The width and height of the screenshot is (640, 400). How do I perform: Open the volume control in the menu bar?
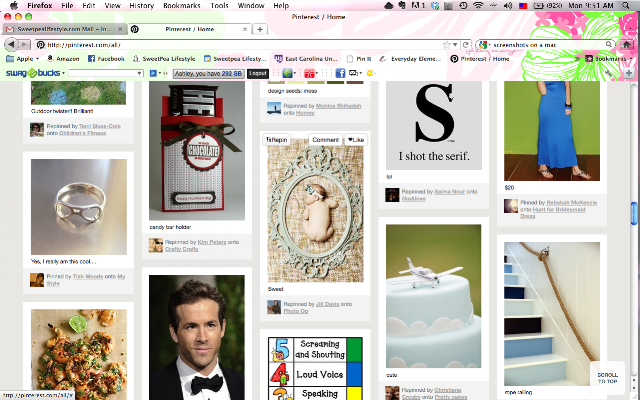point(508,5)
